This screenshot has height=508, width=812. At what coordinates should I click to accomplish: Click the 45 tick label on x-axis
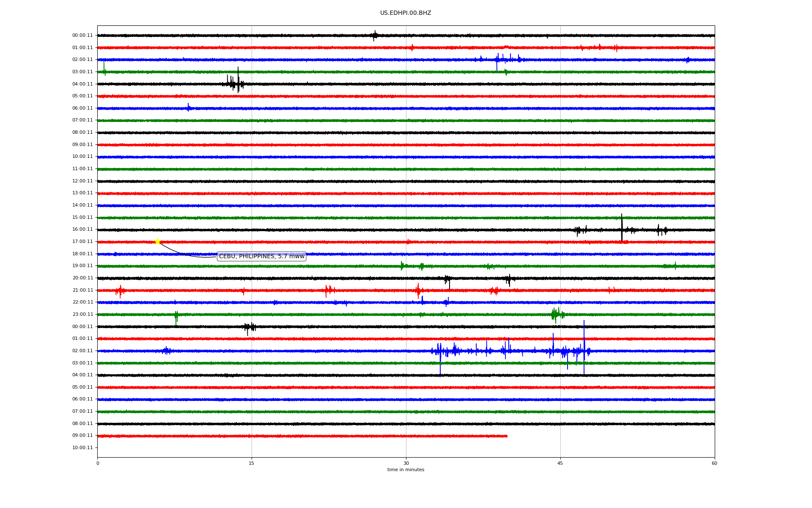[560, 464]
